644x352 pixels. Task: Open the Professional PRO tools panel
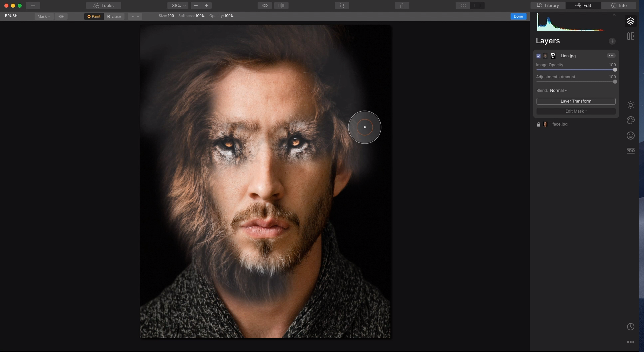(x=631, y=151)
